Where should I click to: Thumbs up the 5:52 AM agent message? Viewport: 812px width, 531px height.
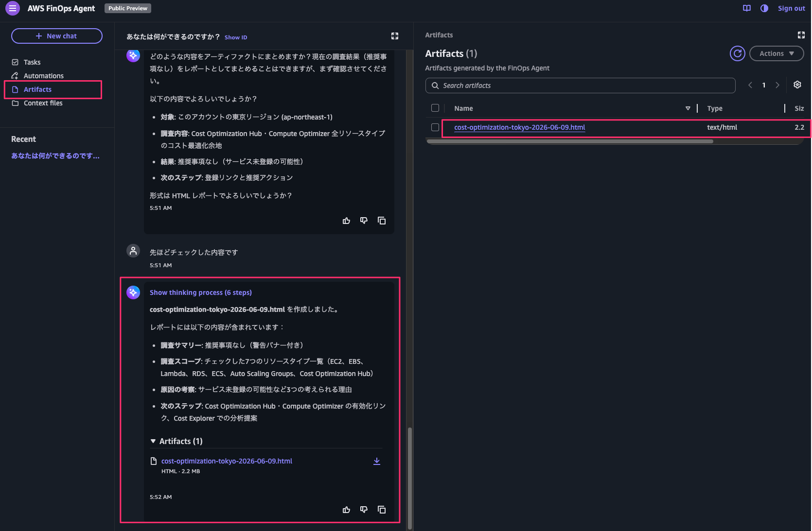pyautogui.click(x=346, y=510)
